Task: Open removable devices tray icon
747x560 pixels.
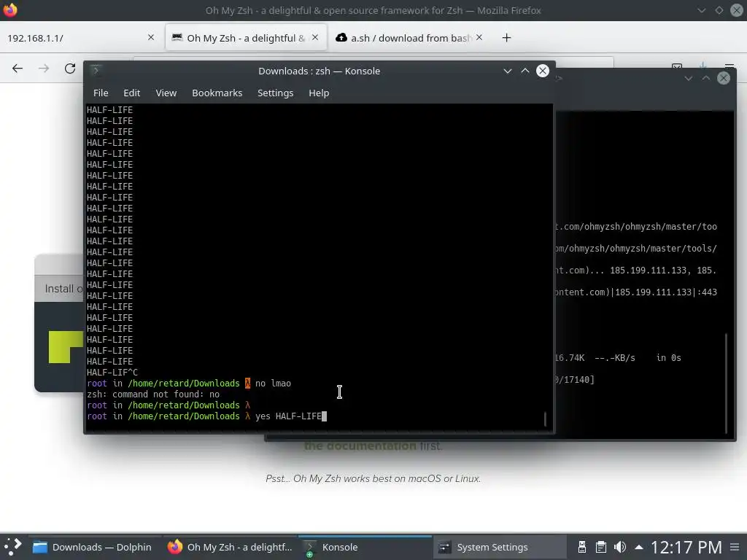Action: click(581, 547)
